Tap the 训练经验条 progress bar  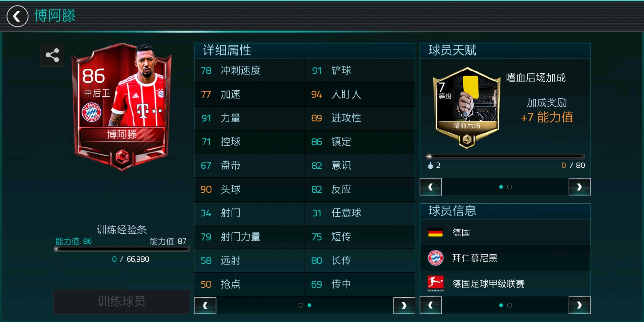[x=121, y=249]
